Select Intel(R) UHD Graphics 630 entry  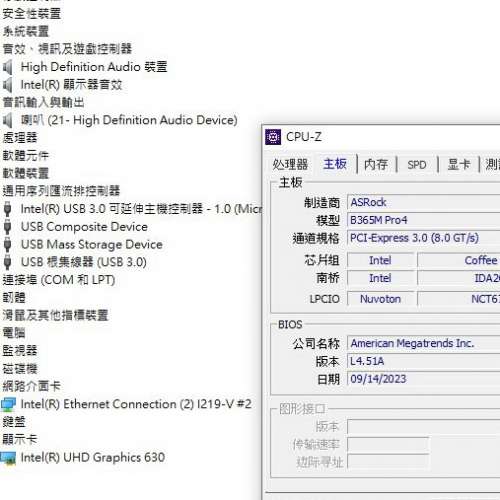click(93, 458)
